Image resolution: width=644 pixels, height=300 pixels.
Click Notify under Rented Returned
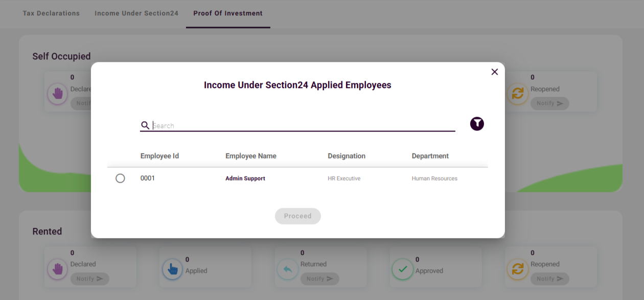pyautogui.click(x=319, y=279)
